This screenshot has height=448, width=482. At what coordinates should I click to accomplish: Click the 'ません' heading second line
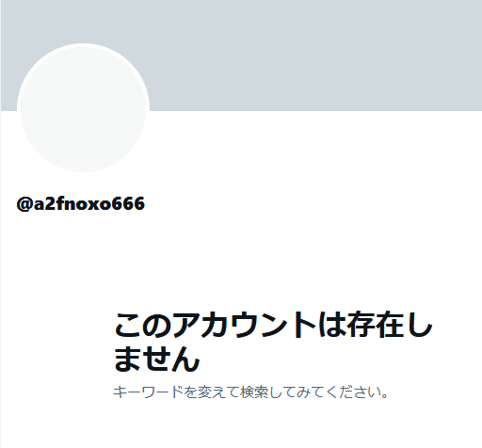tap(156, 359)
